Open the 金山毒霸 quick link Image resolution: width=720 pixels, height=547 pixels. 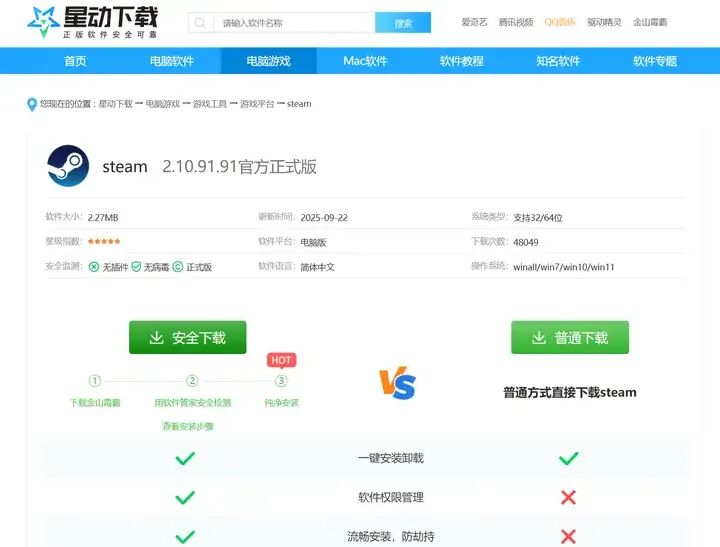650,22
